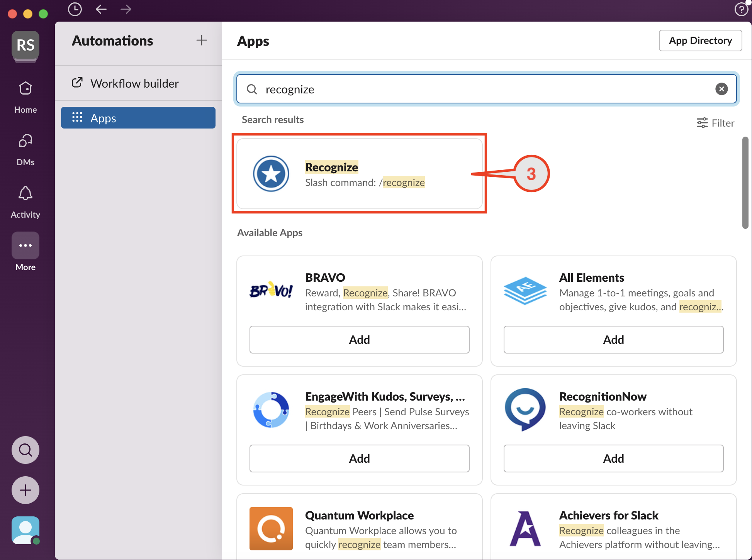Go forward with the right arrow
The width and height of the screenshot is (752, 560).
tap(126, 9)
